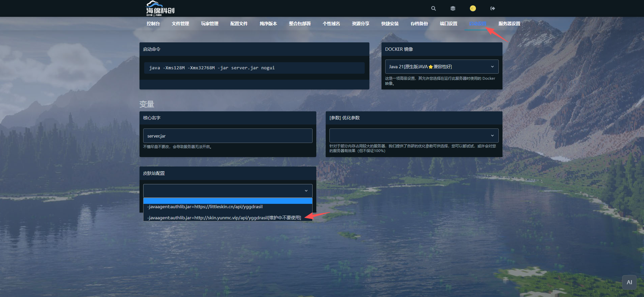
Task: Select the skin.yunmc.vip yggdrasil option
Action: click(x=224, y=218)
